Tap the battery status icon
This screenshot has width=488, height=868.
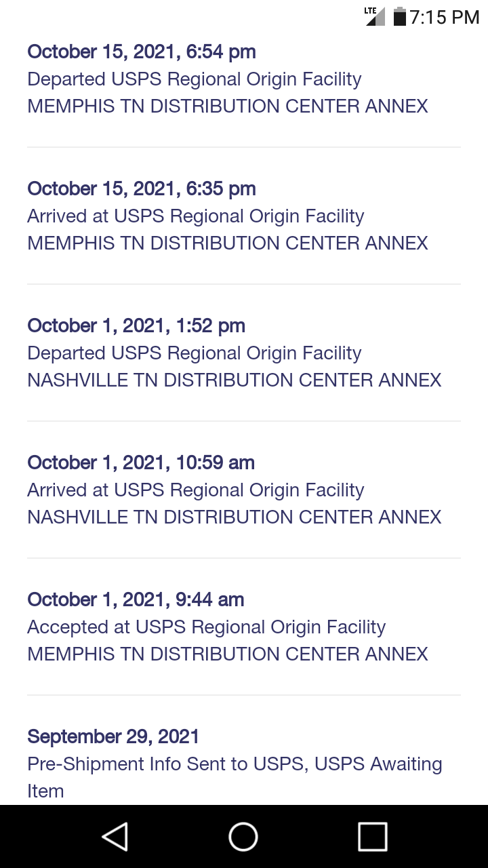click(399, 16)
